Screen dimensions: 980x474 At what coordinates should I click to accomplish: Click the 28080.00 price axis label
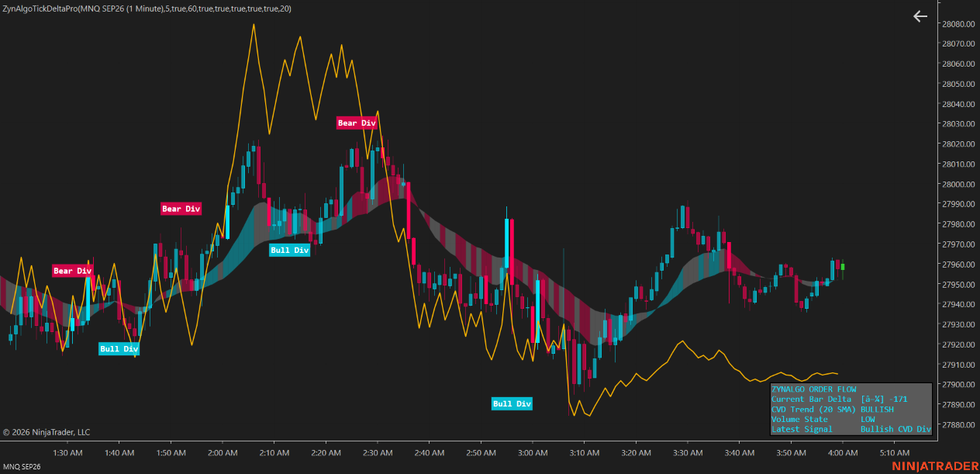pyautogui.click(x=958, y=24)
